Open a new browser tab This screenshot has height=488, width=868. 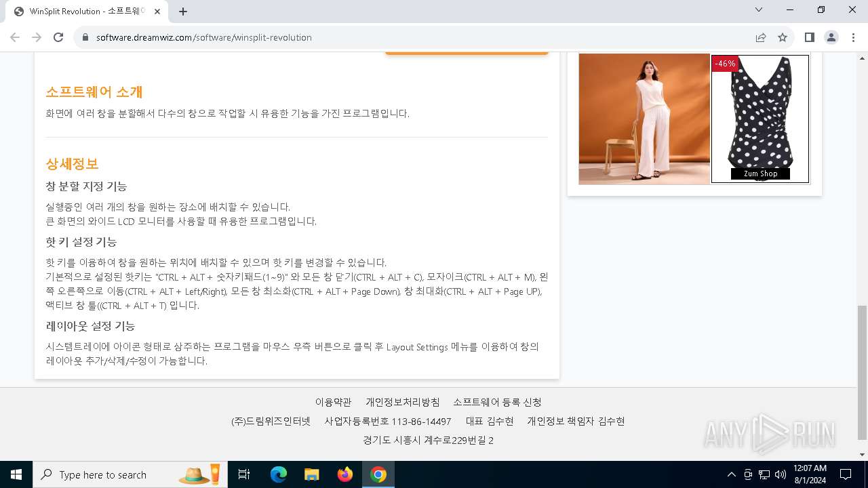(x=183, y=12)
